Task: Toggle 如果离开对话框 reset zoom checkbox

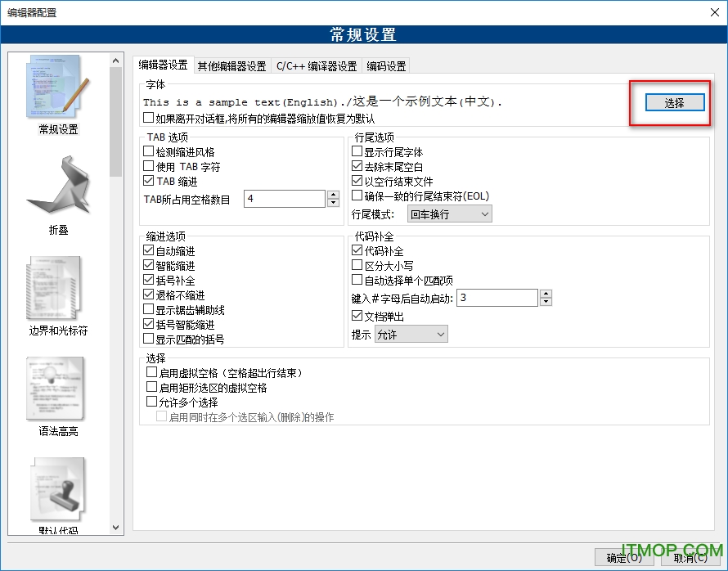Action: click(148, 118)
